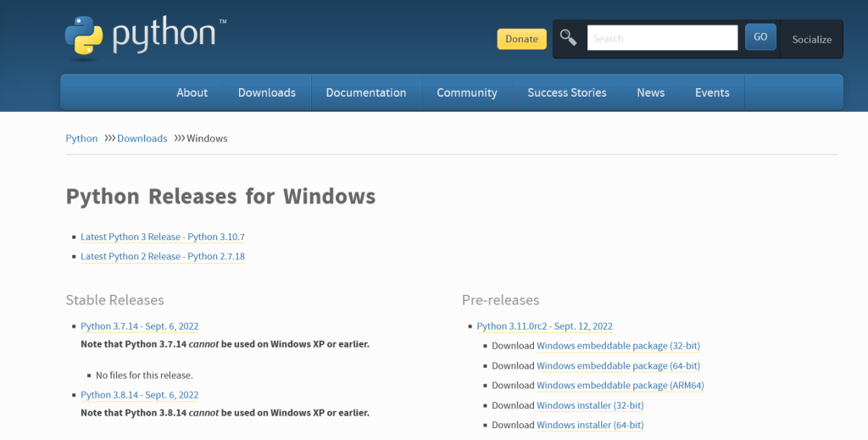Go to News in the navigation bar
The image size is (868, 440).
pos(650,92)
